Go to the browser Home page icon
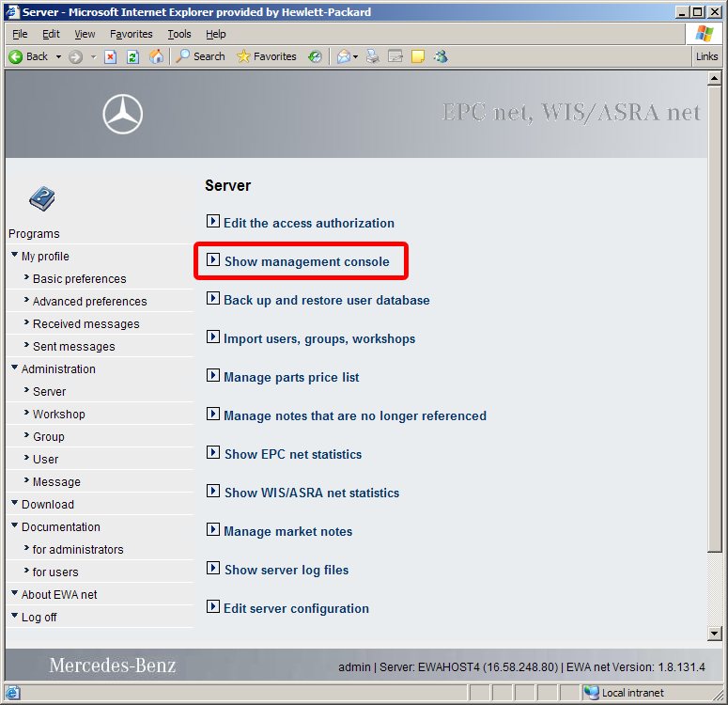Image resolution: width=728 pixels, height=705 pixels. [156, 56]
